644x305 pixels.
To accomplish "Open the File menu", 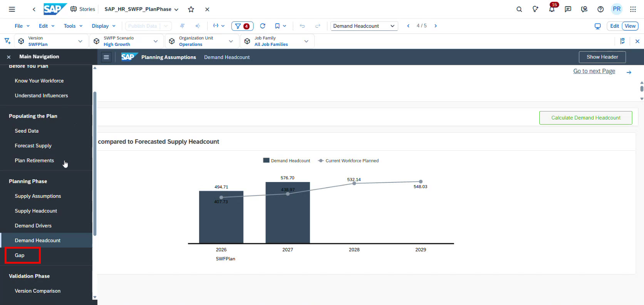I will click(22, 26).
